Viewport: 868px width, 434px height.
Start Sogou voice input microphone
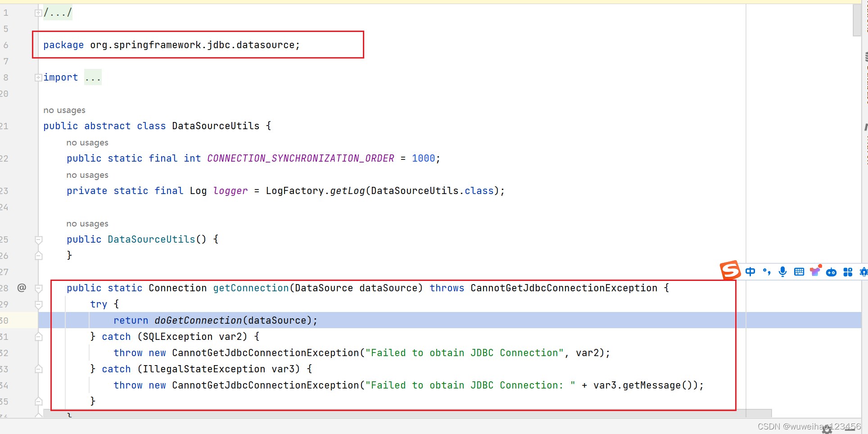point(783,271)
